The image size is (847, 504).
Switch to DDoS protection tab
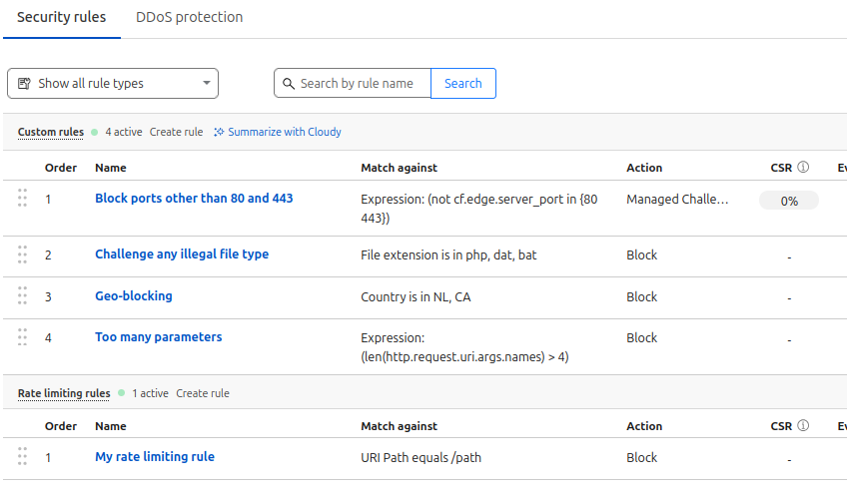[x=189, y=17]
